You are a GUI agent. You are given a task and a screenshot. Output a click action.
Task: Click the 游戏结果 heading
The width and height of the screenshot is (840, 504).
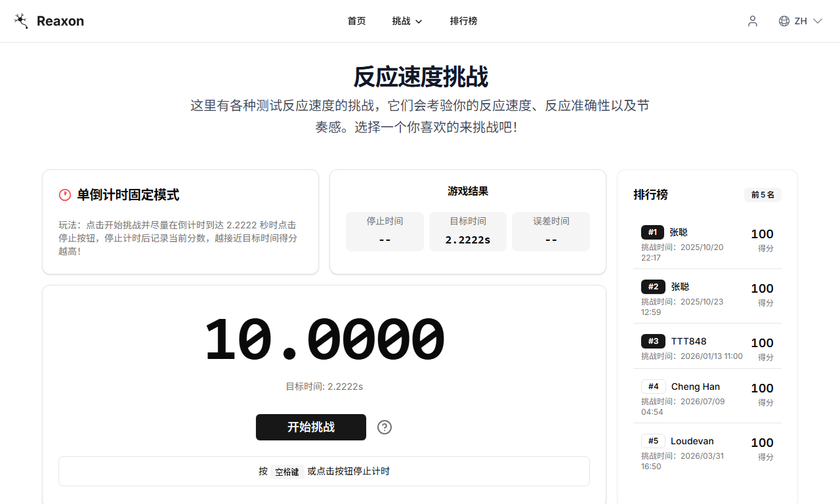point(468,191)
